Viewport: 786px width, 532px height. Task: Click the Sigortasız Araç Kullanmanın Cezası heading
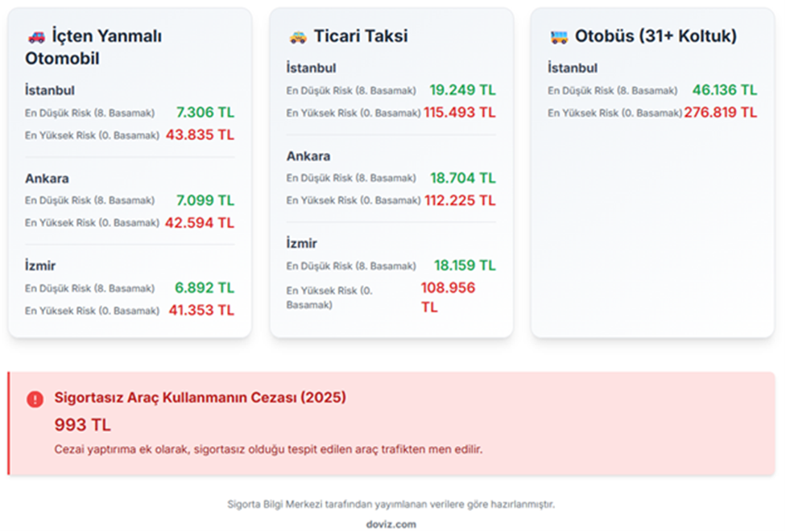pyautogui.click(x=200, y=397)
